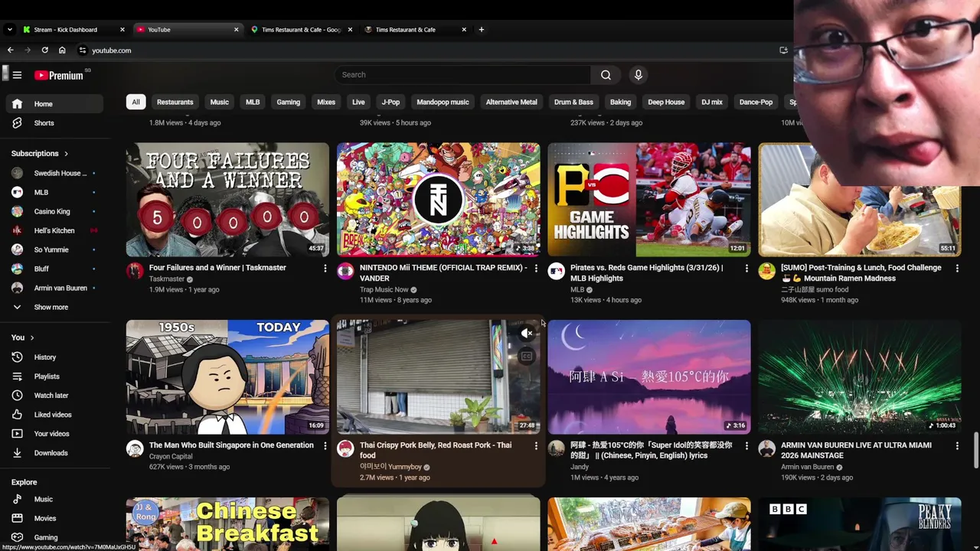Open Shorts in the sidebar

[54, 123]
